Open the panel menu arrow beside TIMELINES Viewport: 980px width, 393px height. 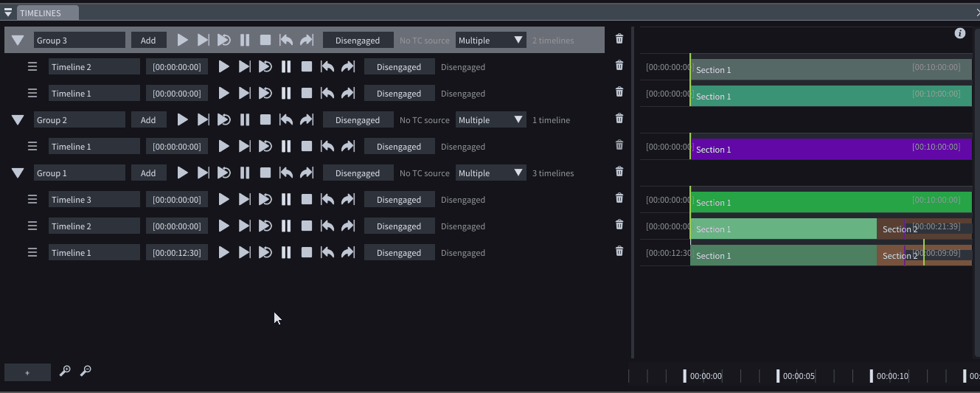[x=8, y=13]
